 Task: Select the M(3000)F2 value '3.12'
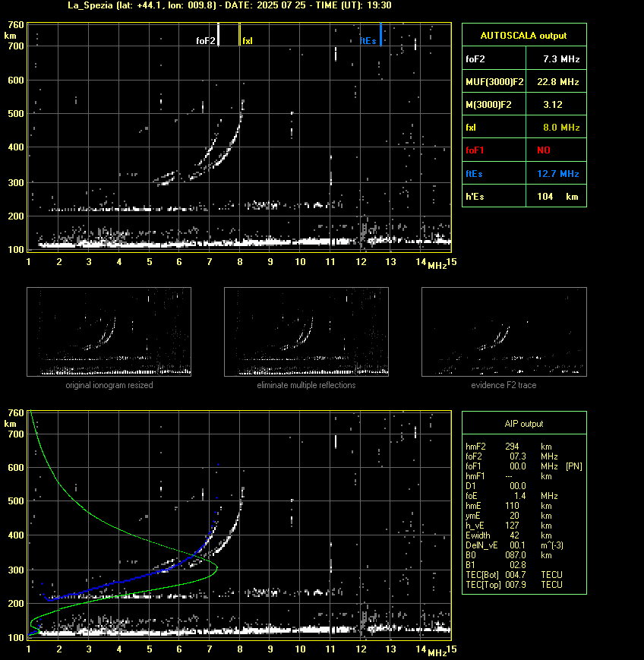[553, 104]
